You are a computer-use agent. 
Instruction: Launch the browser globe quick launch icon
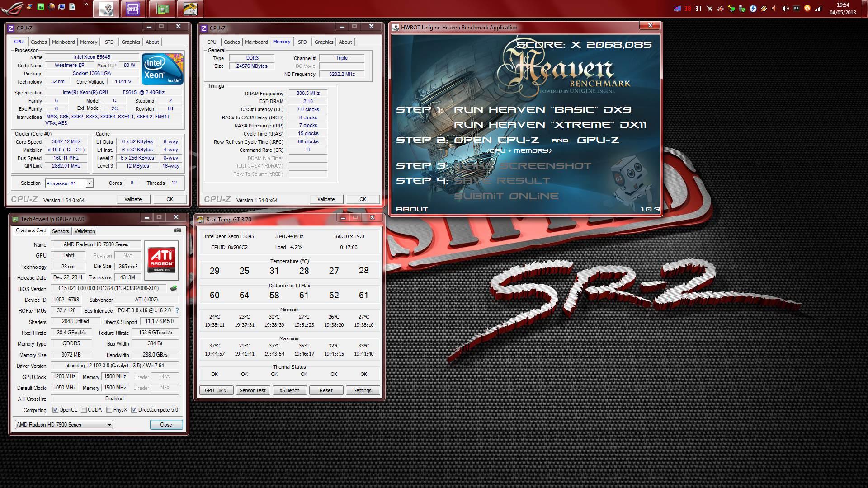pos(51,7)
